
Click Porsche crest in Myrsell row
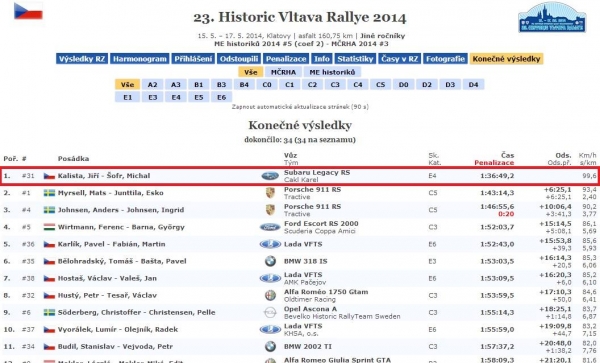pyautogui.click(x=270, y=193)
